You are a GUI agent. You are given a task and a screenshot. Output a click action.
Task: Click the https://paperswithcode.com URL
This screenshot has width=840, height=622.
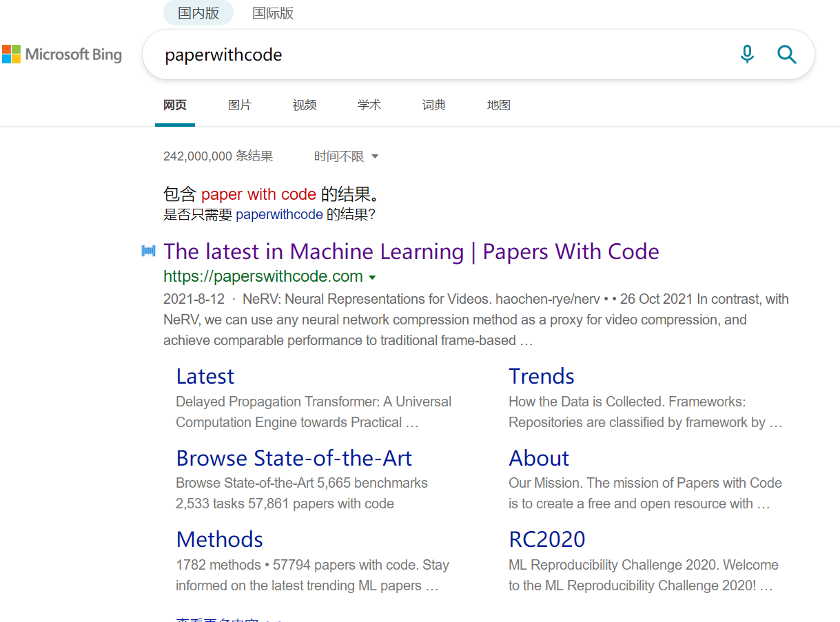tap(263, 277)
